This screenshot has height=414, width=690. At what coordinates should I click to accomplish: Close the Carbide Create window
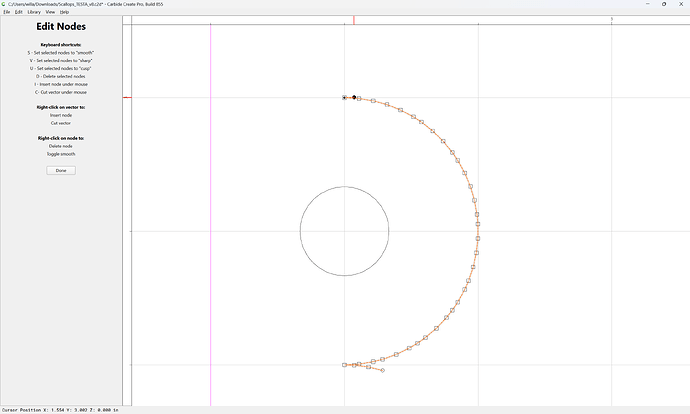point(681,4)
